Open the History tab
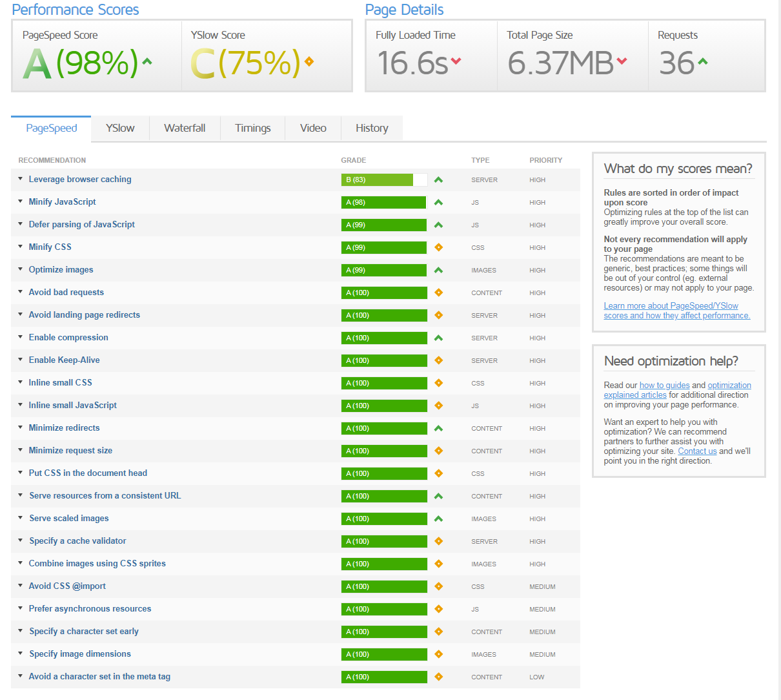 point(372,128)
